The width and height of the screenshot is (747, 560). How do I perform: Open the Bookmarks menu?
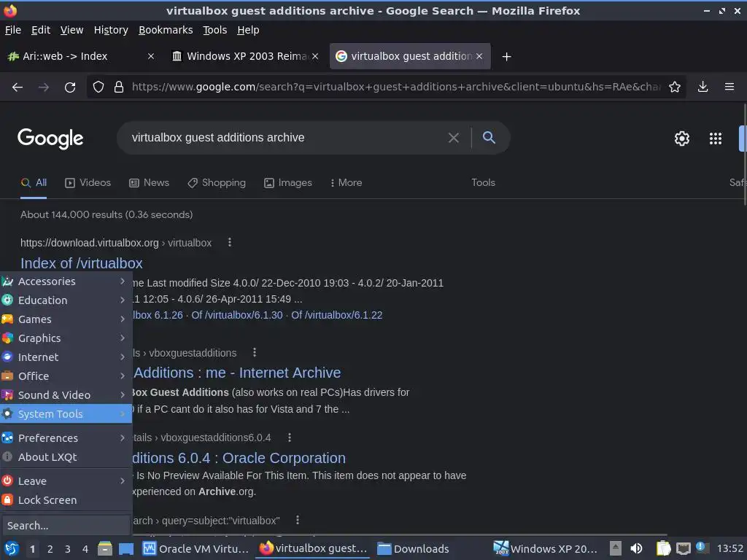(x=166, y=30)
